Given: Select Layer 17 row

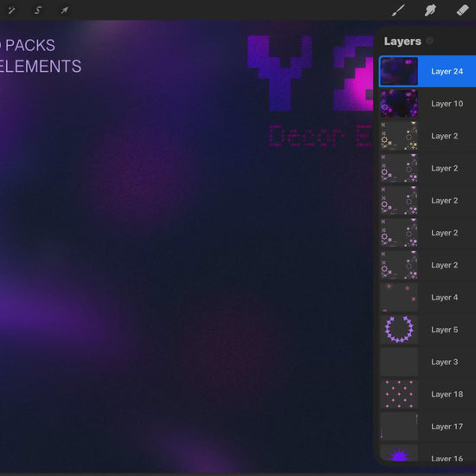Looking at the screenshot, I should tap(428, 427).
